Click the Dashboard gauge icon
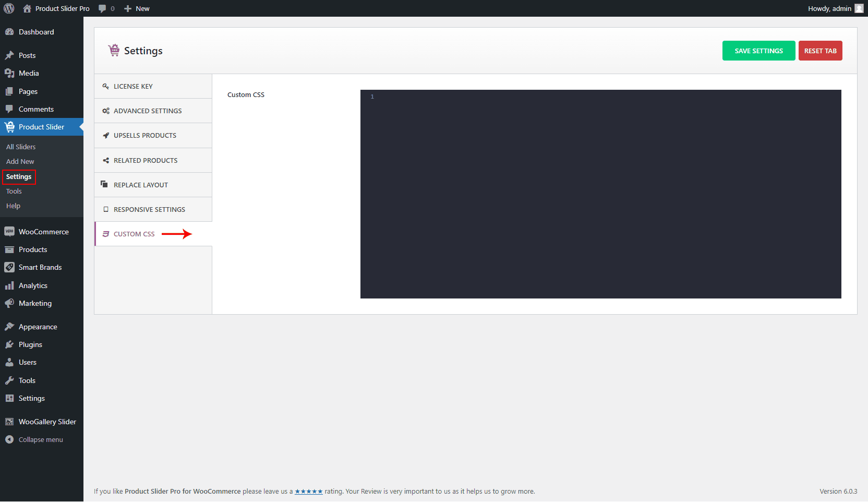 (x=9, y=32)
